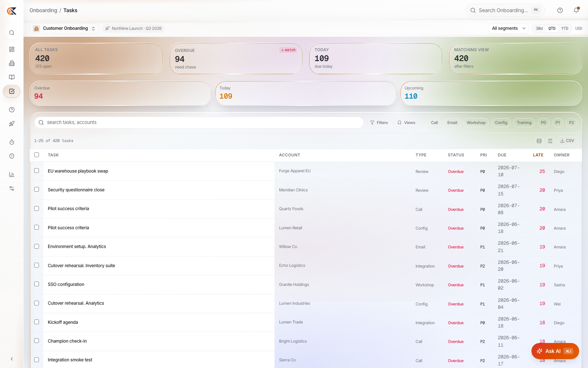Launch the Ask AI assistant
The image size is (588, 368).
(x=555, y=351)
